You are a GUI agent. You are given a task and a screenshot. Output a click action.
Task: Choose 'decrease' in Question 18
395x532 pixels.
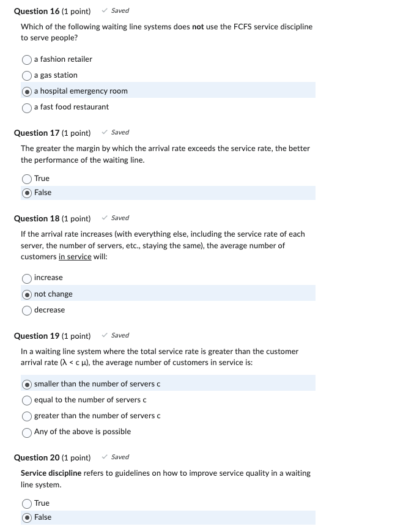pyautogui.click(x=27, y=309)
